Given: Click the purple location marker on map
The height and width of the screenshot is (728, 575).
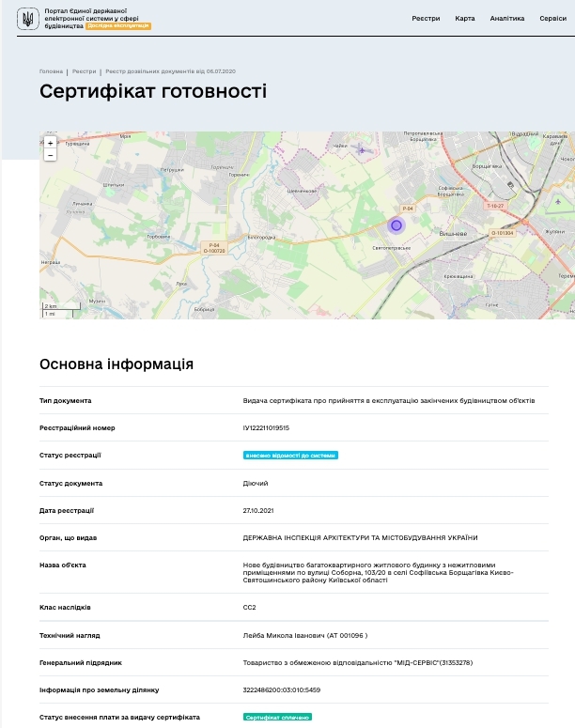Looking at the screenshot, I should coord(396,225).
